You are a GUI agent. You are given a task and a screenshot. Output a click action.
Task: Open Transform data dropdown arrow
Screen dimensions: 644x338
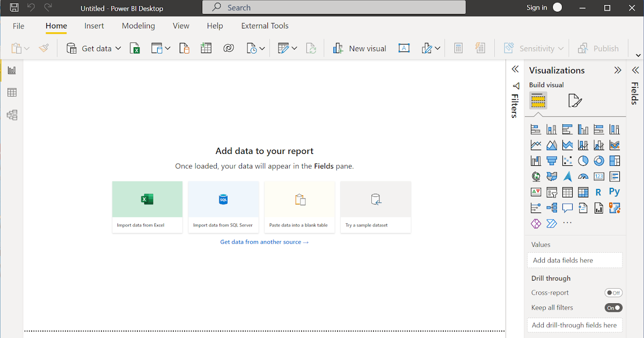coord(294,48)
